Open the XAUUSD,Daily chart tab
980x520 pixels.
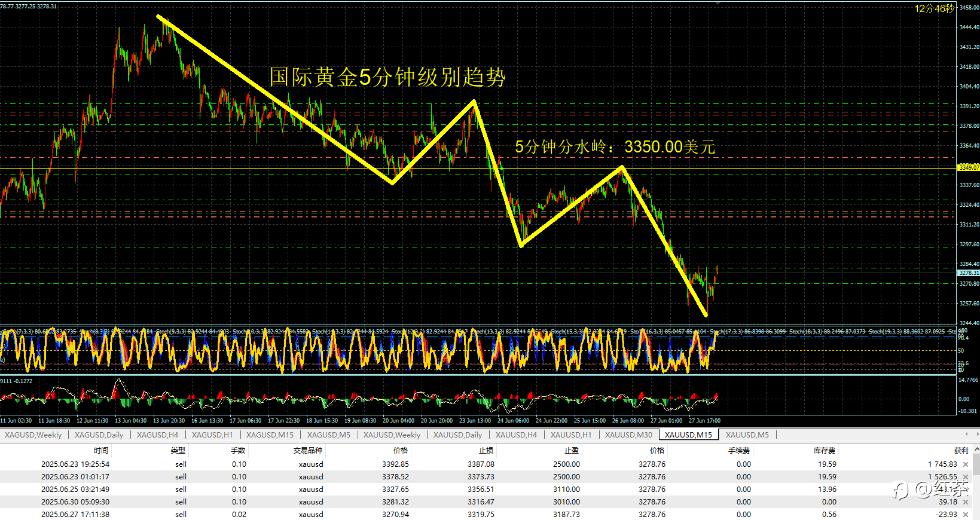[457, 435]
